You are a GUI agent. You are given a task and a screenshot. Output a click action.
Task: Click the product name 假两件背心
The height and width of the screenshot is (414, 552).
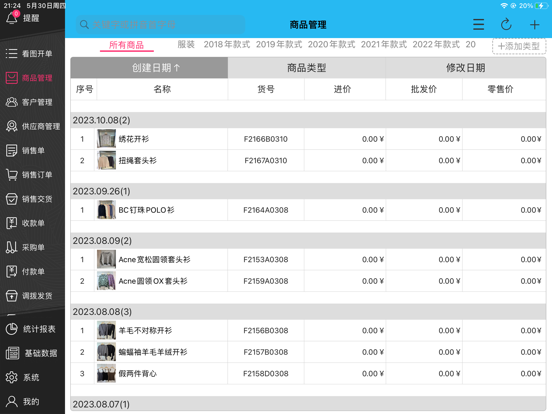[138, 374]
